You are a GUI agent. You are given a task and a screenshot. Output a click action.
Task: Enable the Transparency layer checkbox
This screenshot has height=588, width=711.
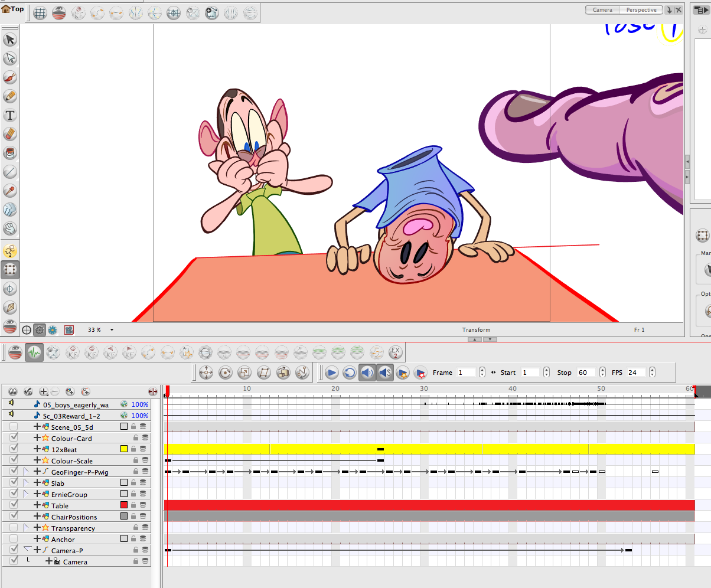14,527
